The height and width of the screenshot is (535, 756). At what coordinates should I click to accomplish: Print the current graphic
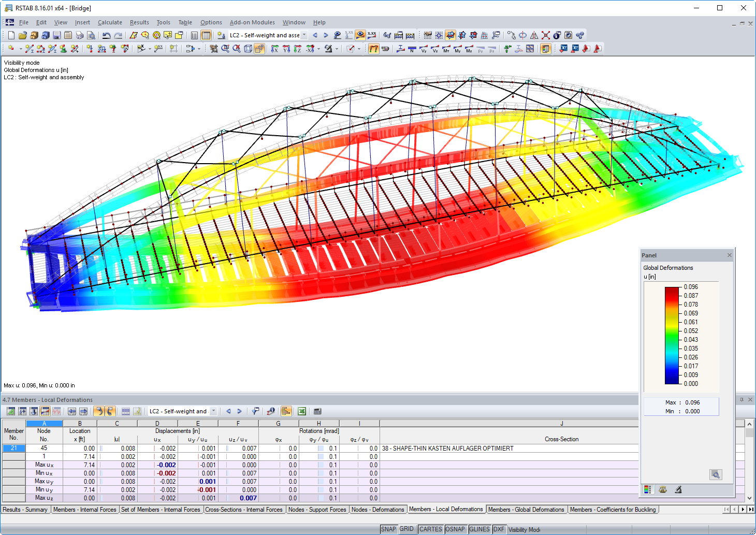[79, 35]
